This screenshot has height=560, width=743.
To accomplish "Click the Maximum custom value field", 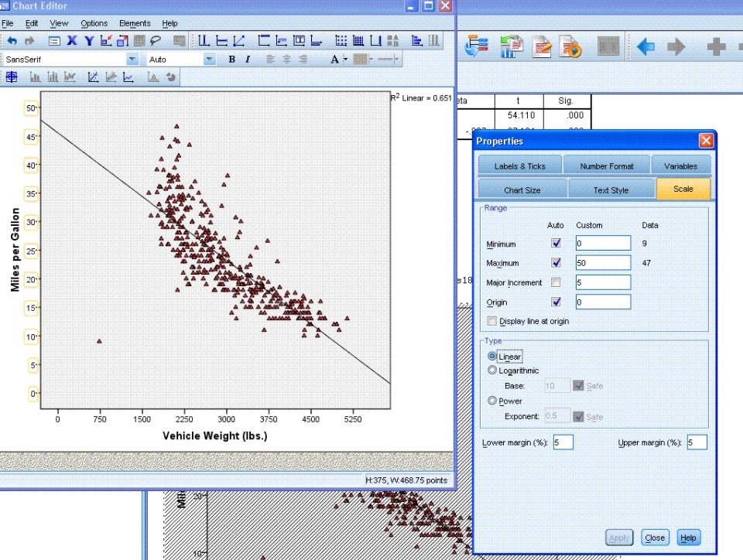I will click(603, 263).
